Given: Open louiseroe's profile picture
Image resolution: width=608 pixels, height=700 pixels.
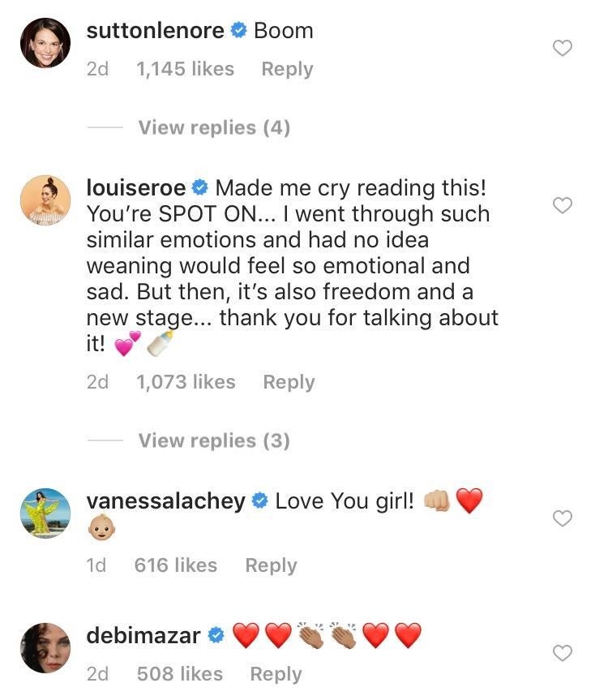Looking at the screenshot, I should tap(45, 200).
